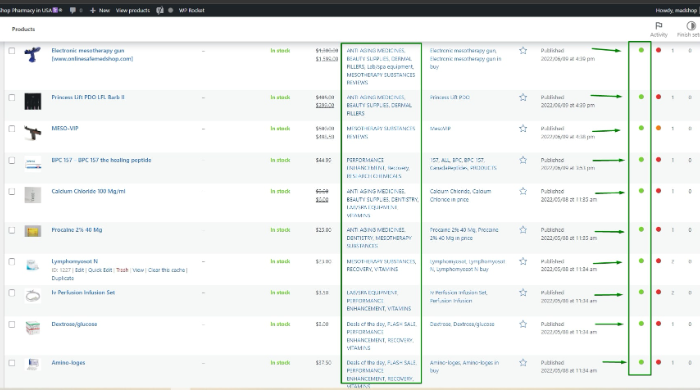Open the WP Rocket admin bar menu
Image resolution: width=700 pixels, height=390 pixels.
(x=192, y=10)
